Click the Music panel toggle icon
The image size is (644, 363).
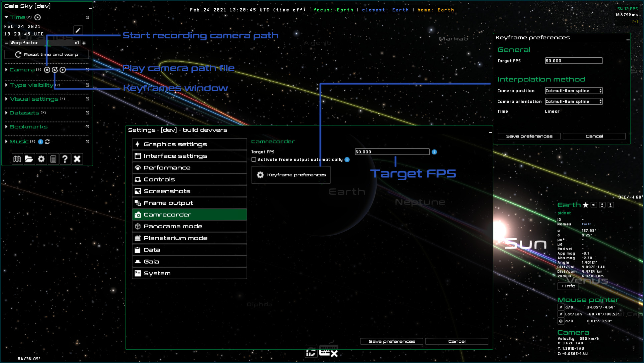click(6, 141)
